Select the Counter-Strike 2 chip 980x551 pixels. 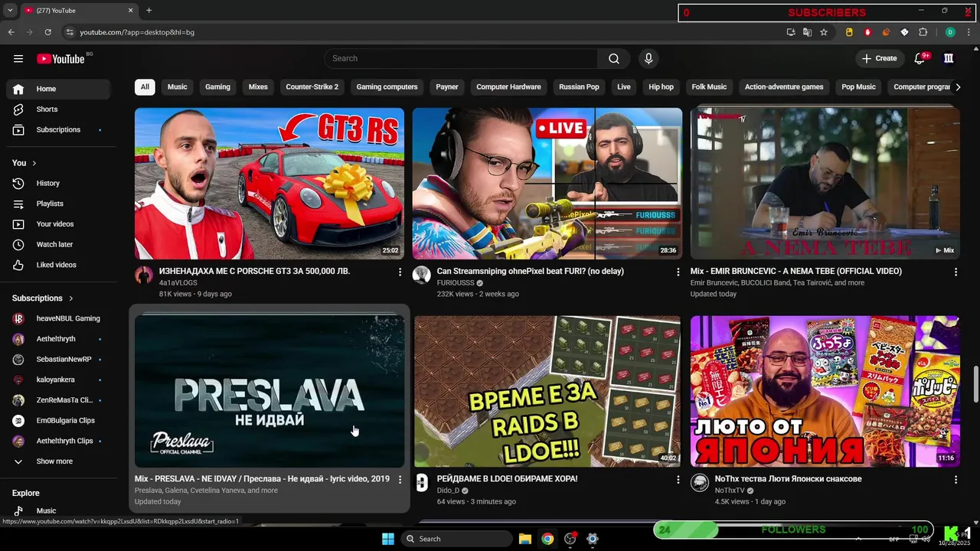(x=312, y=87)
